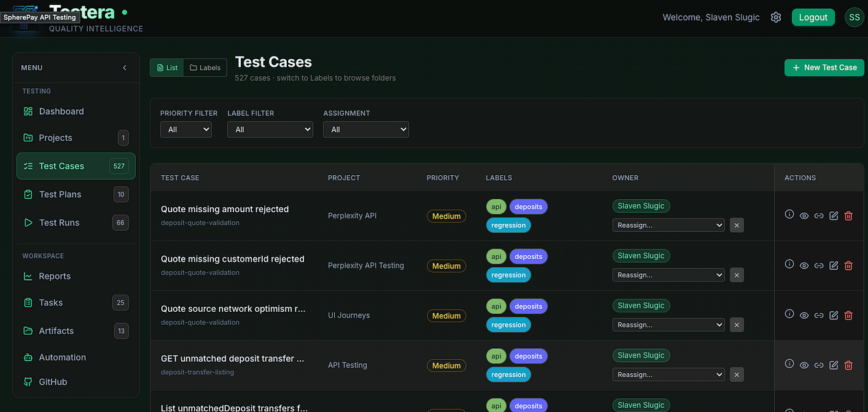Open Projects in the sidebar
Viewport: 868px width, 412px height.
pyautogui.click(x=75, y=138)
